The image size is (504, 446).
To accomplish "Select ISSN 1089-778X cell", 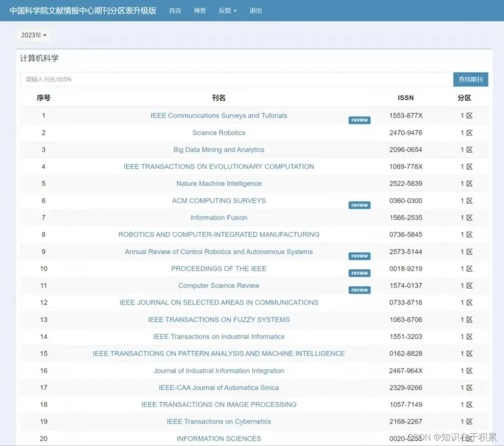I will 406,167.
